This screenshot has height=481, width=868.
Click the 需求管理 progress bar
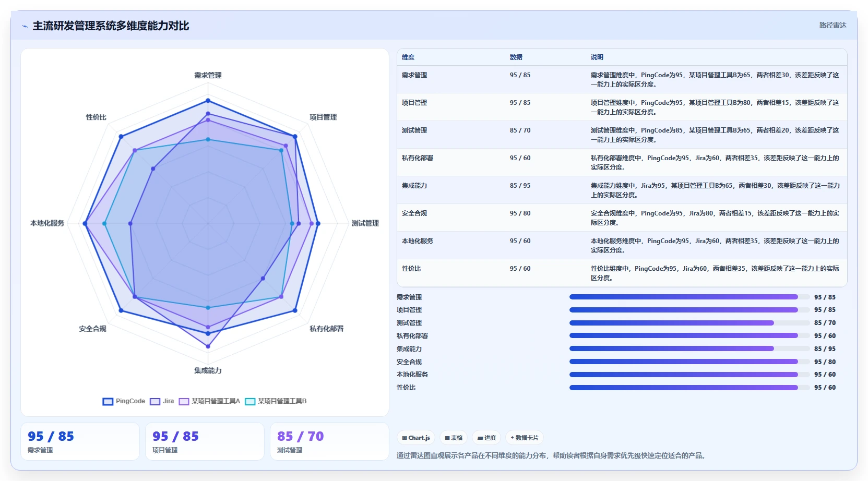pos(689,297)
